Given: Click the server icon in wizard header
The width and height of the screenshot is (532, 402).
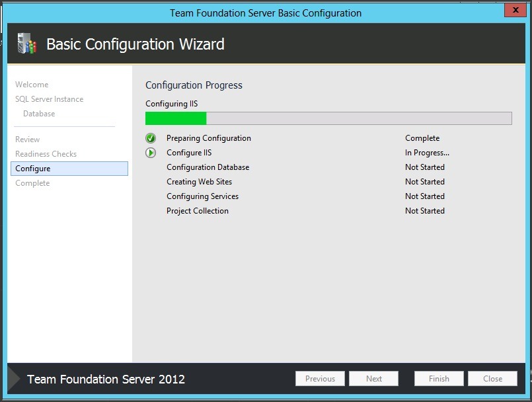Looking at the screenshot, I should pyautogui.click(x=26, y=44).
